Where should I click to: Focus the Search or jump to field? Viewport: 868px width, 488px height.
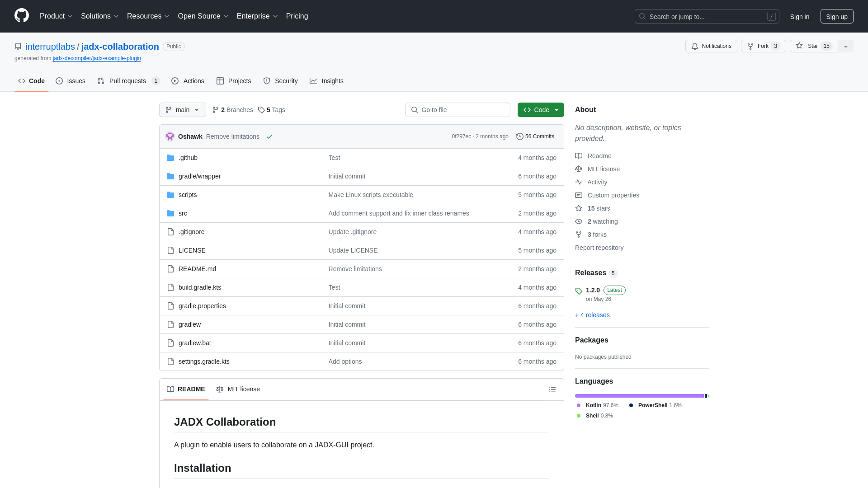pos(707,16)
